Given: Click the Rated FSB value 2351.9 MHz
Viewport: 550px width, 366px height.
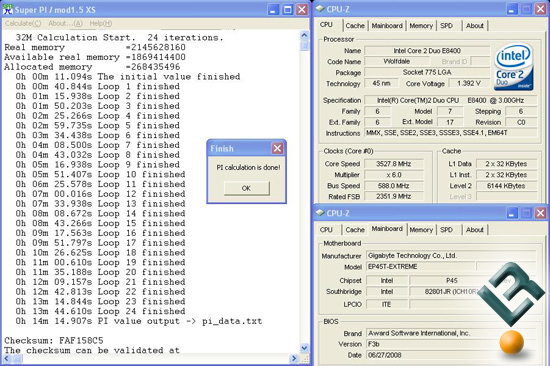Looking at the screenshot, I should click(x=394, y=197).
